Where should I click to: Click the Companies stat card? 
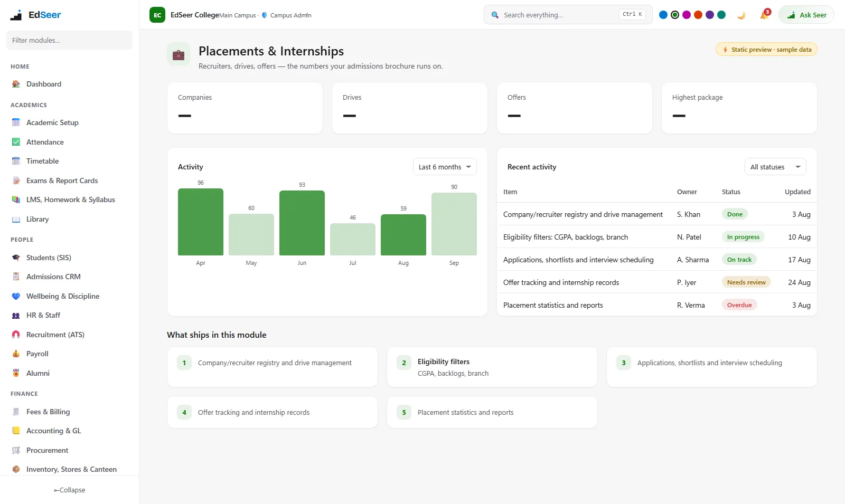245,108
